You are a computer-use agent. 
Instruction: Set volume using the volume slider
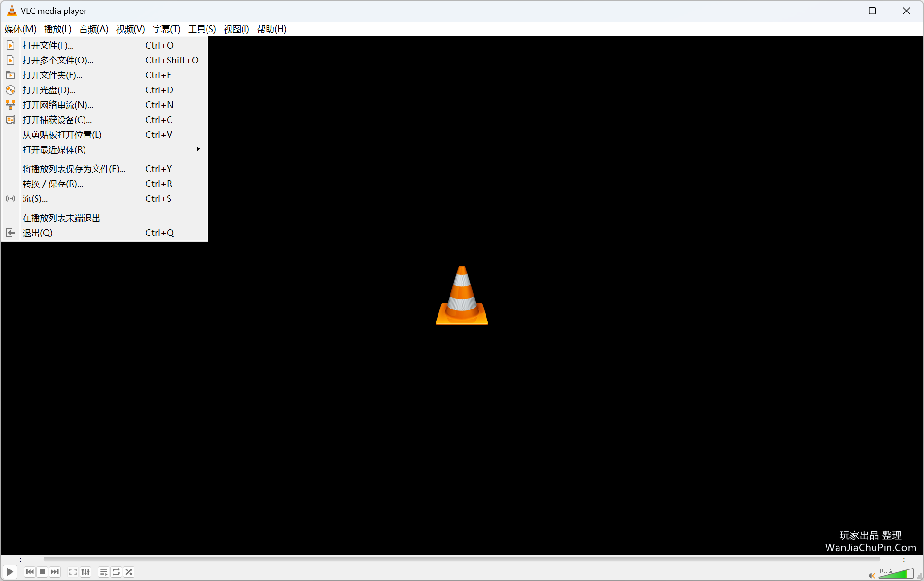click(896, 573)
